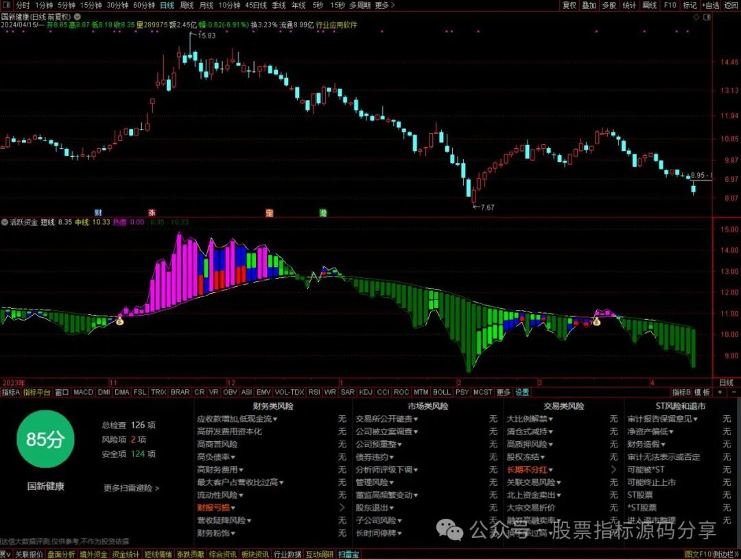Toggle the 活跃资金 indicator circle icon
This screenshot has height=560, width=741.
(4, 222)
